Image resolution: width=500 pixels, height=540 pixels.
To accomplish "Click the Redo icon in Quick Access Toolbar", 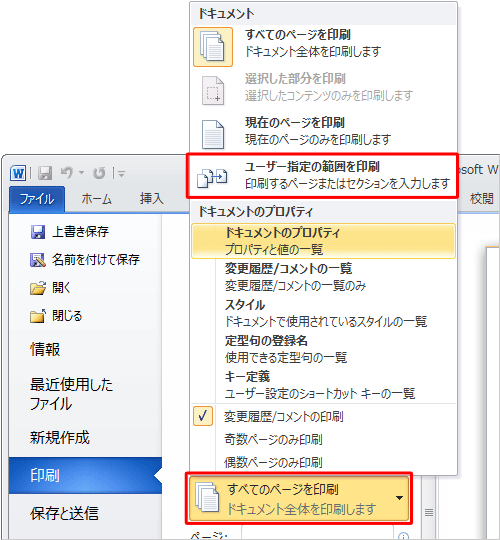I will 99,173.
